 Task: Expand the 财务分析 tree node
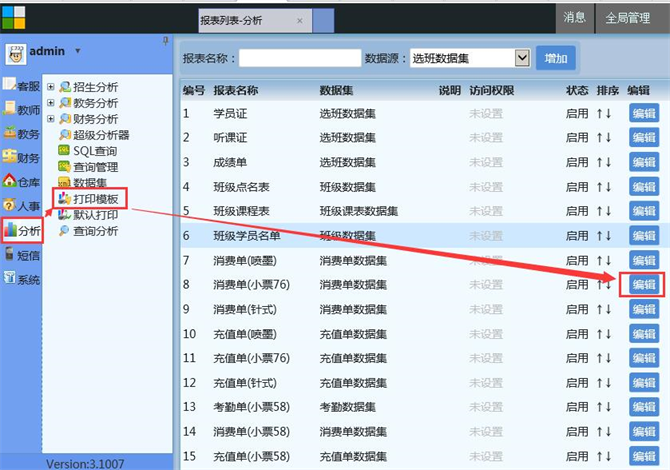tap(51, 119)
